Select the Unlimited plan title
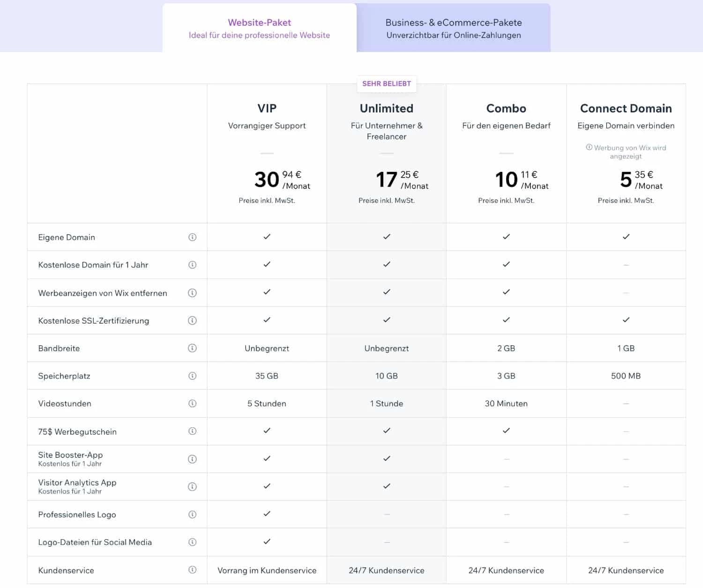This screenshot has width=703, height=588. 386,108
